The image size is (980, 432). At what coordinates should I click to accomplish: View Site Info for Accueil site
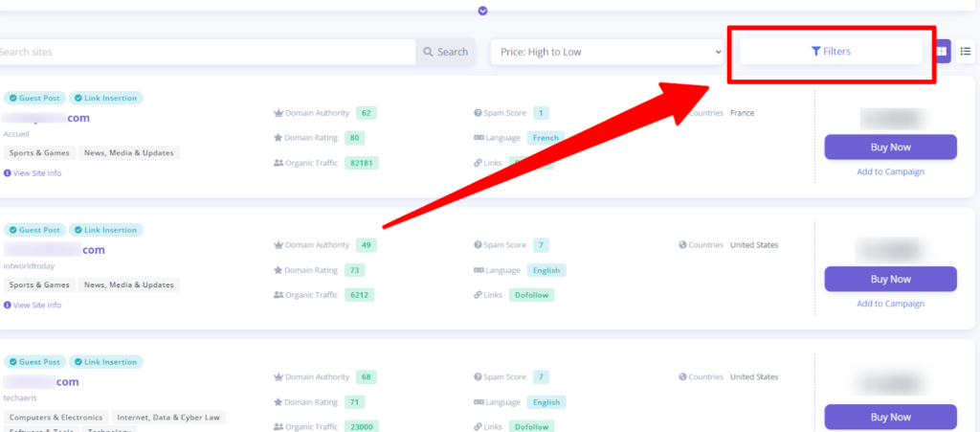pos(33,173)
